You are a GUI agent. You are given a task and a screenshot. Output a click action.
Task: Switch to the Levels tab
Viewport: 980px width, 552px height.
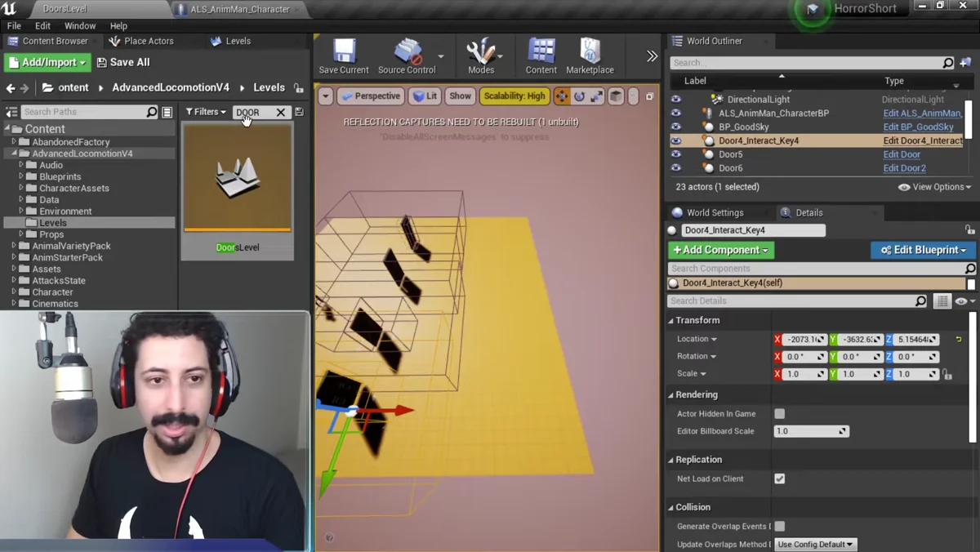point(231,41)
